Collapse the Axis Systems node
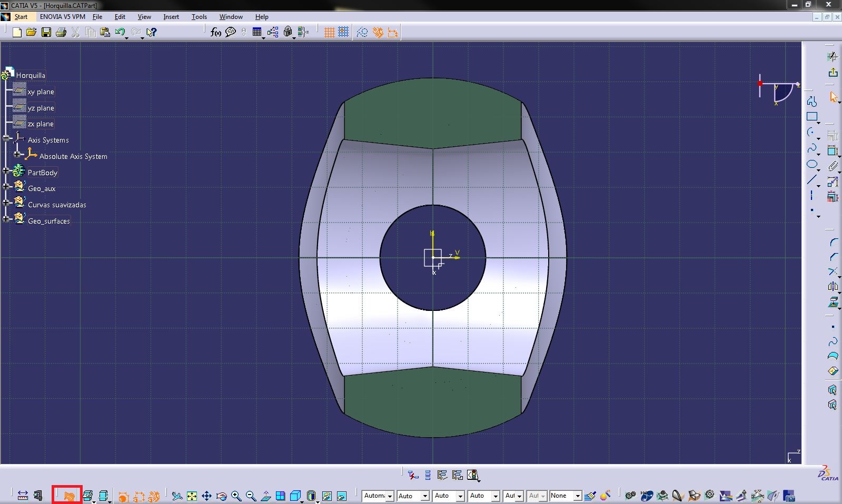Screen dimensions: 842x504 pos(6,138)
